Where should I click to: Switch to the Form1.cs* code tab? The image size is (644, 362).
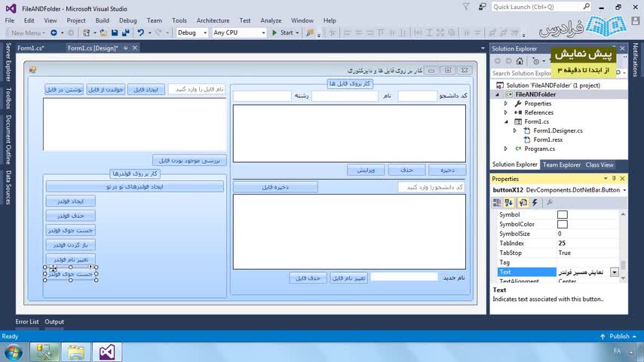click(x=31, y=48)
